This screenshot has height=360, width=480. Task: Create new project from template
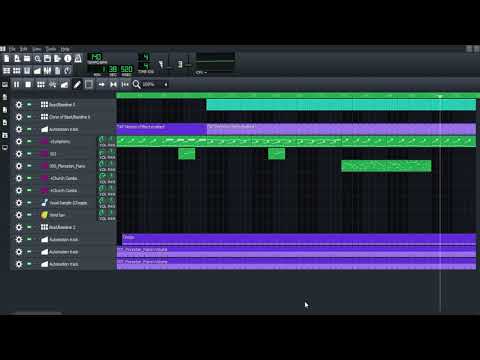[x=17, y=59]
